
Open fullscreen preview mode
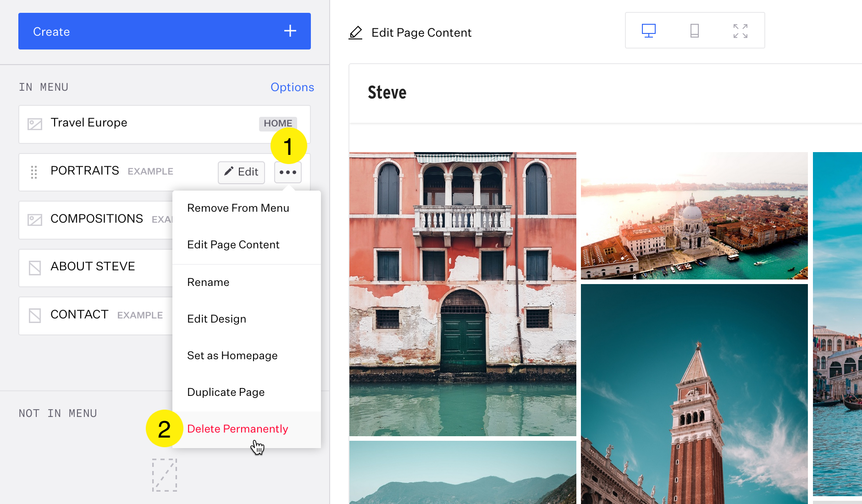tap(740, 31)
